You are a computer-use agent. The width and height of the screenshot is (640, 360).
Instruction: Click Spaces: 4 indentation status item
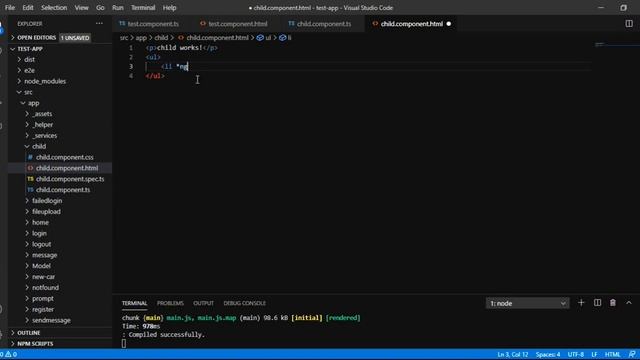coord(548,354)
